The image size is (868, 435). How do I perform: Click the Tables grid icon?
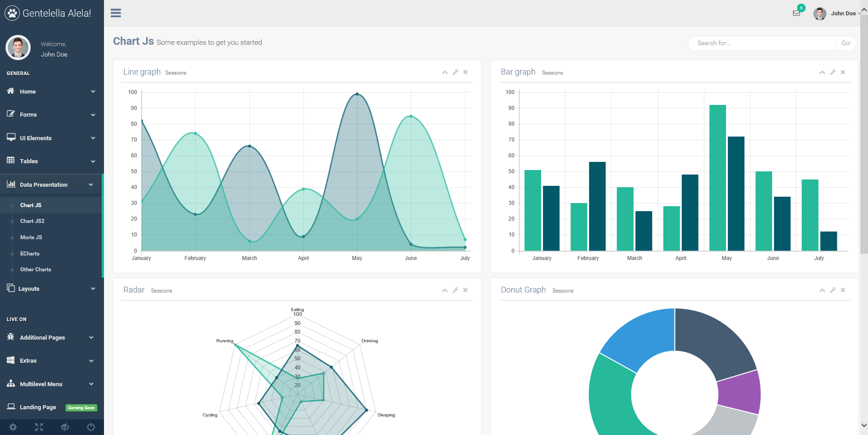coord(11,161)
